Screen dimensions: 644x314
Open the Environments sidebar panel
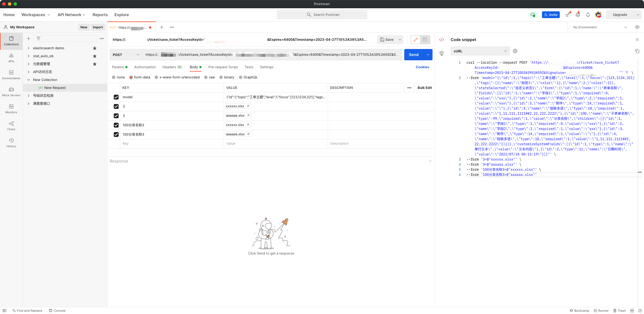[11, 75]
